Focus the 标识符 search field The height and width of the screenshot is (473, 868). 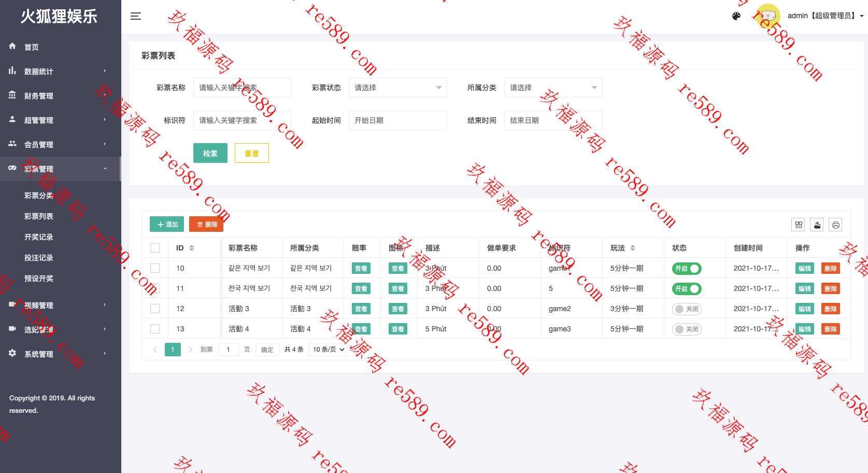243,120
